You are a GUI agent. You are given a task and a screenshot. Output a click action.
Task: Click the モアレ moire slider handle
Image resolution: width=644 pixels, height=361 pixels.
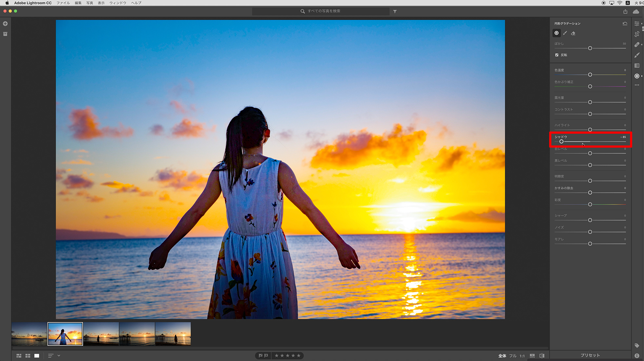coord(590,244)
